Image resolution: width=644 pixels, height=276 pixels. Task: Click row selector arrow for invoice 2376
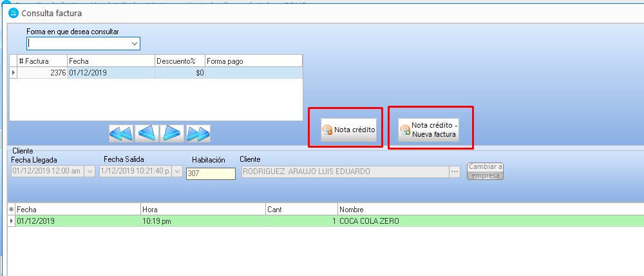[x=14, y=73]
